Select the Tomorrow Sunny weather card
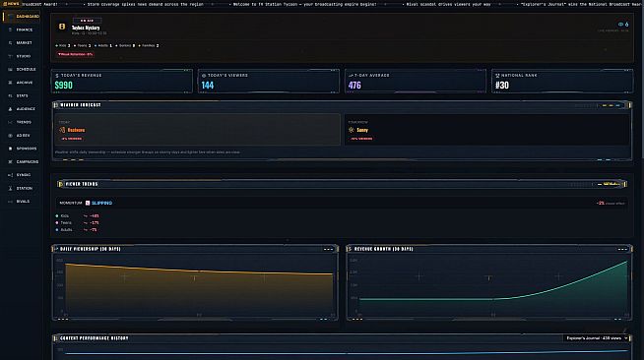The image size is (644, 360). [x=486, y=130]
